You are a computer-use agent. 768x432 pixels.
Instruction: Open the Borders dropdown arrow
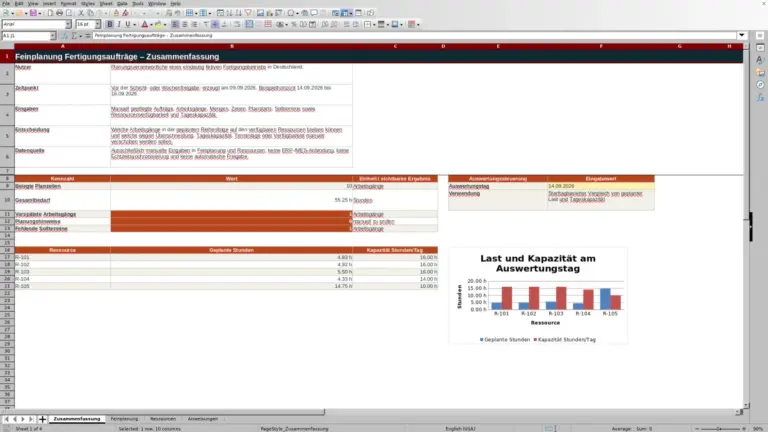tap(374, 24)
